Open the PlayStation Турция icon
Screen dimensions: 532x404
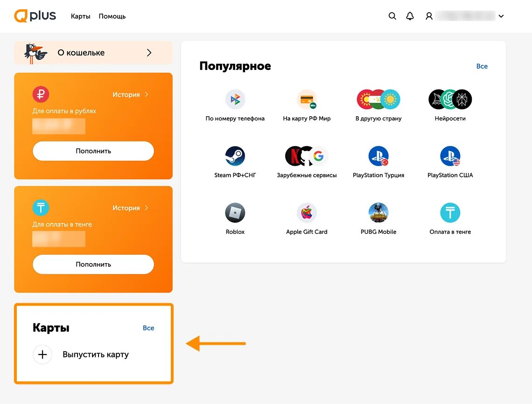(x=378, y=156)
